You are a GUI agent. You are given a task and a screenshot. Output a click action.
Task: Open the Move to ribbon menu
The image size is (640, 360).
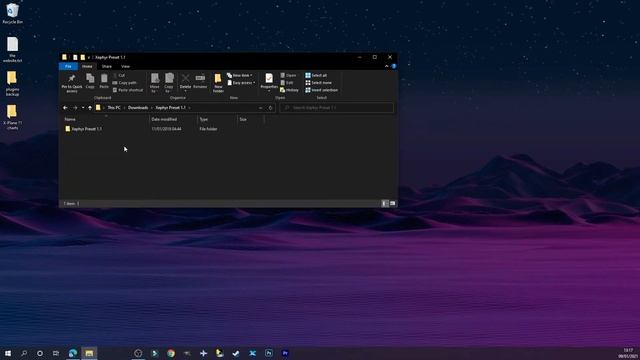155,83
